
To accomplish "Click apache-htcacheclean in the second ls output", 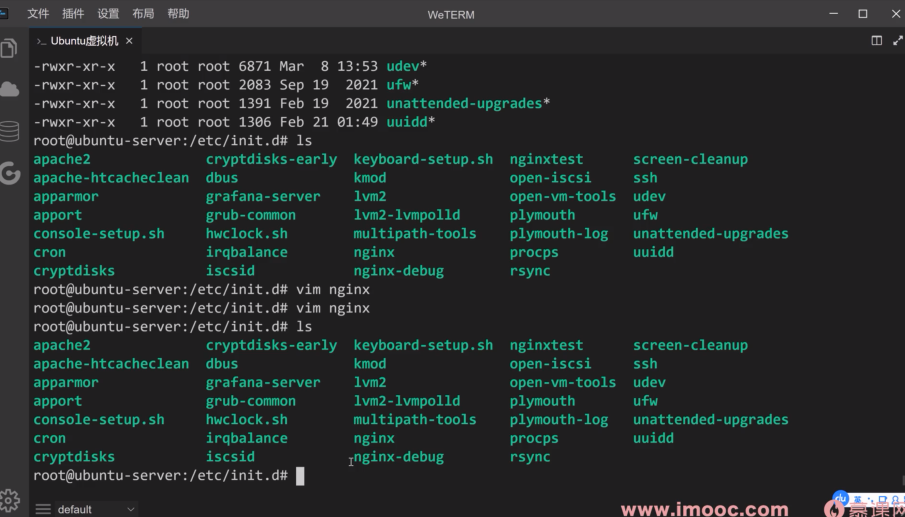I will click(x=111, y=364).
